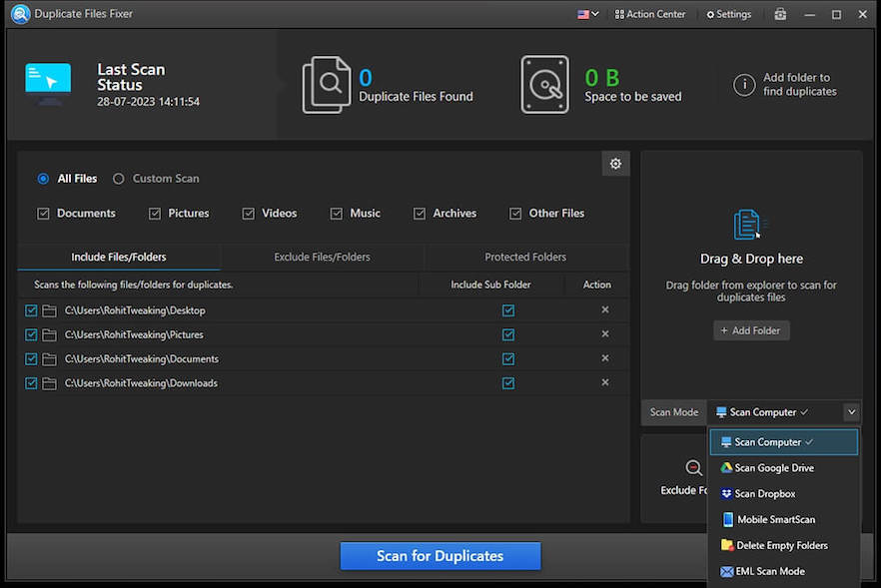
Task: Open the Scan Mode dropdown arrow
Action: click(851, 411)
